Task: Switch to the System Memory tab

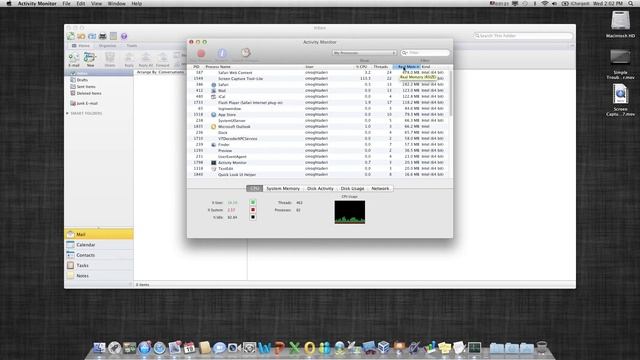Action: tap(283, 189)
